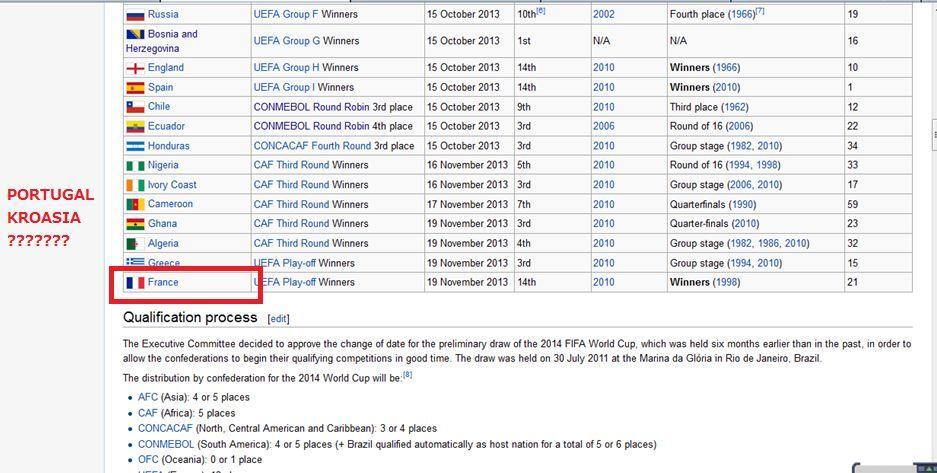Image resolution: width=937 pixels, height=473 pixels.
Task: Click the Ecuador flag icon
Action: [135, 127]
